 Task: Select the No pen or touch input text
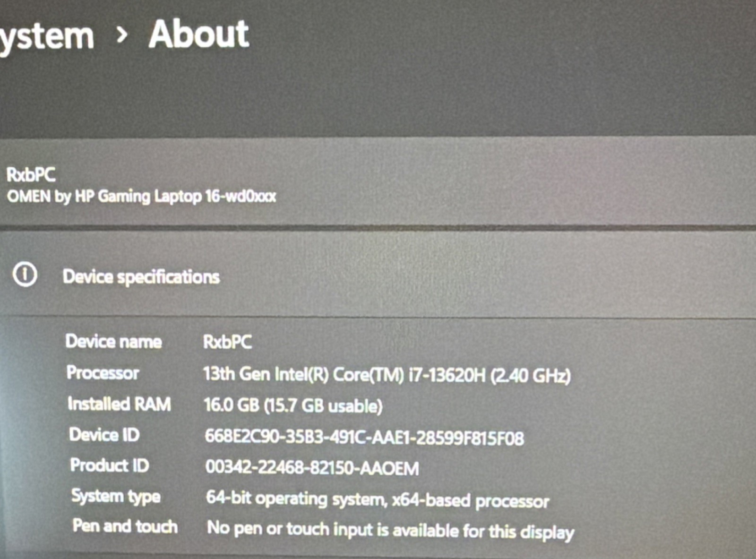391,530
